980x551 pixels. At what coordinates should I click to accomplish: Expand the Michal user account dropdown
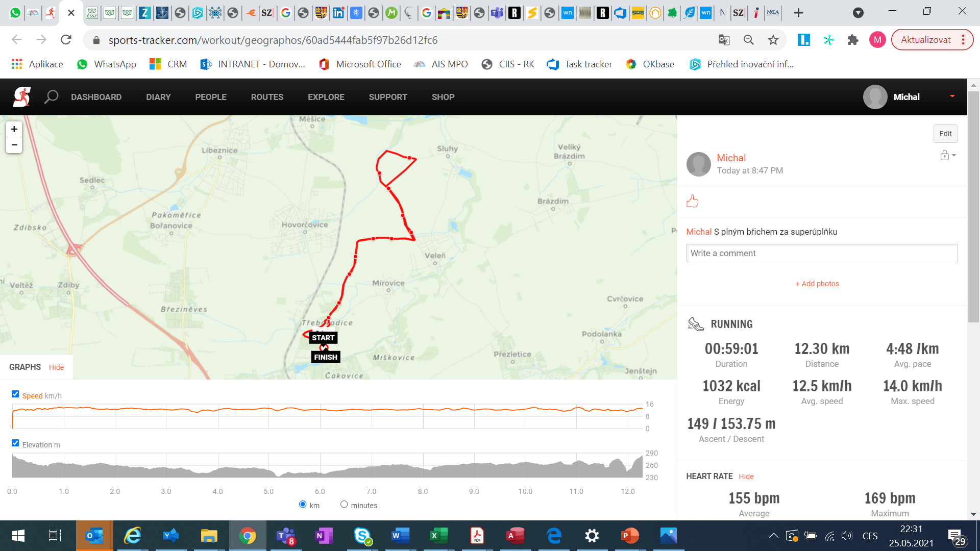[952, 96]
